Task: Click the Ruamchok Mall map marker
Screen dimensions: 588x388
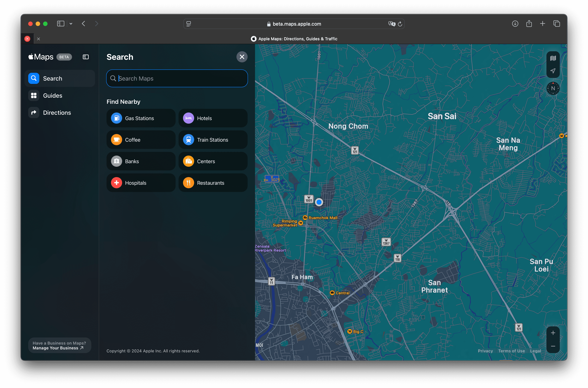Action: [x=305, y=218]
